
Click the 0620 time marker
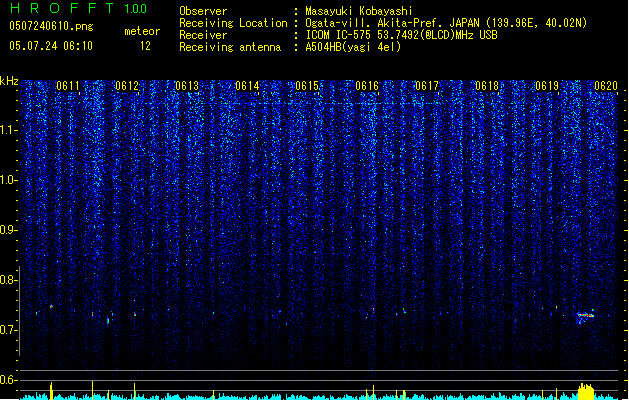click(606, 86)
